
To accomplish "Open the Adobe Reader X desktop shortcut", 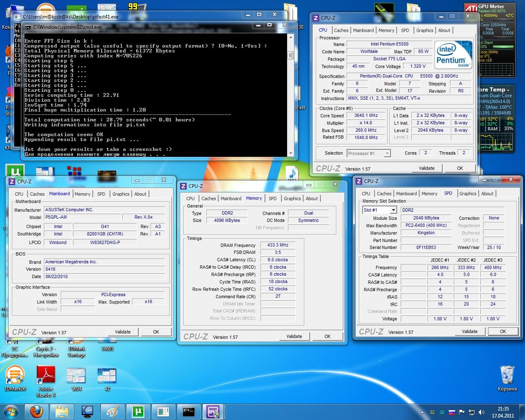I will pos(46,381).
